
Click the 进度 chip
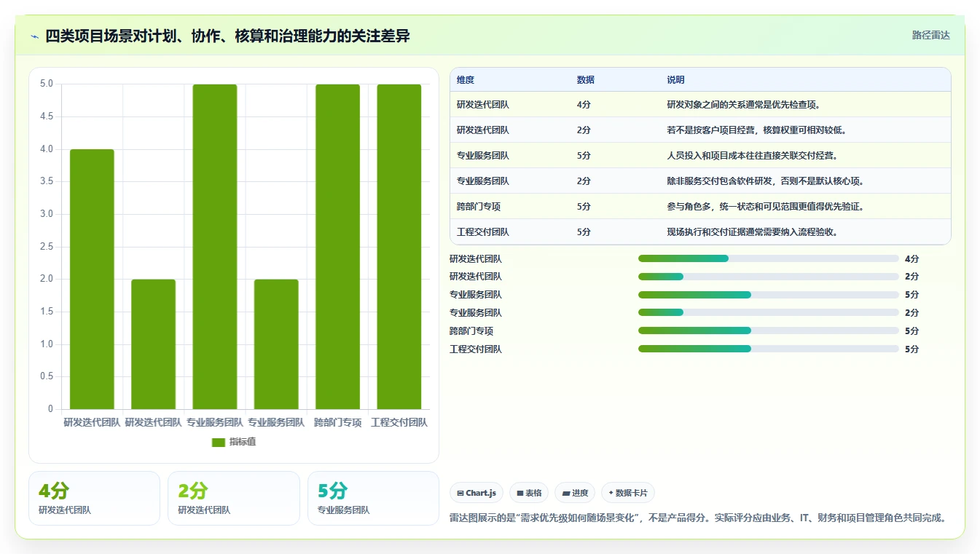[x=575, y=493]
